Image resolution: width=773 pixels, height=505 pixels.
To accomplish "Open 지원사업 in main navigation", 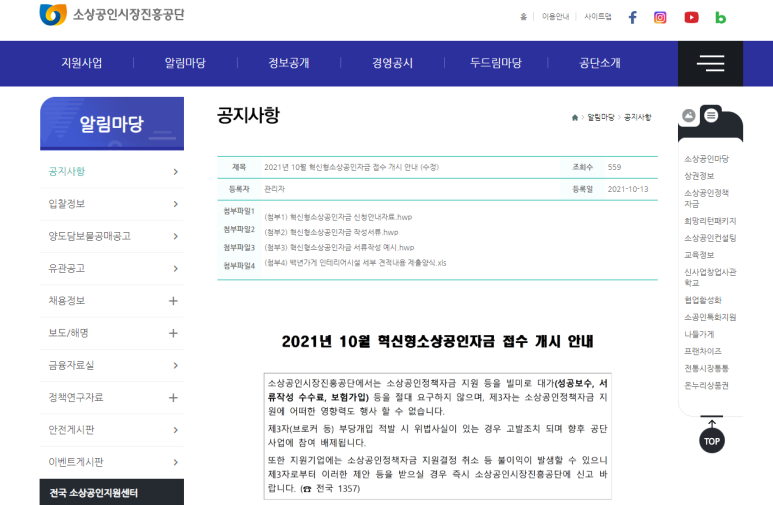I will 82,63.
